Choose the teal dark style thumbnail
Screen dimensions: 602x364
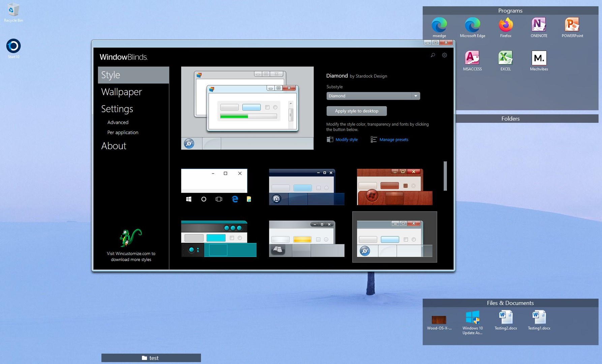[x=218, y=239]
